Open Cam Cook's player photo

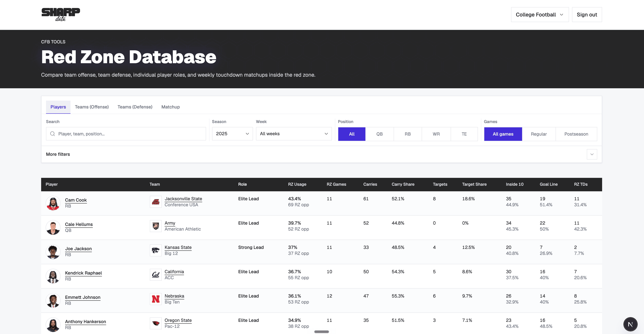coord(53,203)
